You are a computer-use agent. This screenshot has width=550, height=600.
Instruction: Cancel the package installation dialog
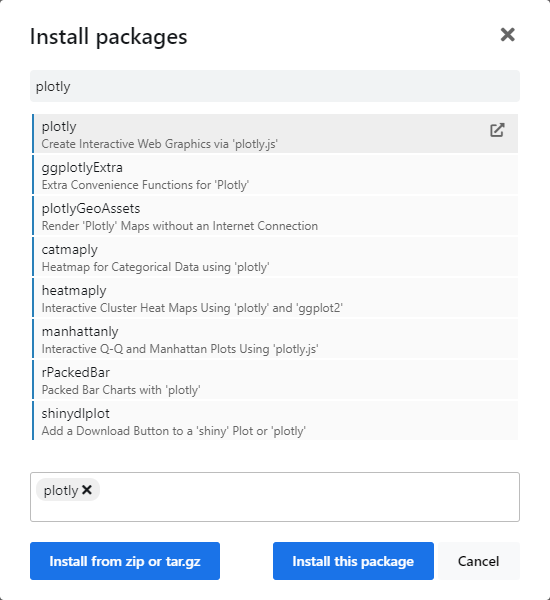point(478,561)
